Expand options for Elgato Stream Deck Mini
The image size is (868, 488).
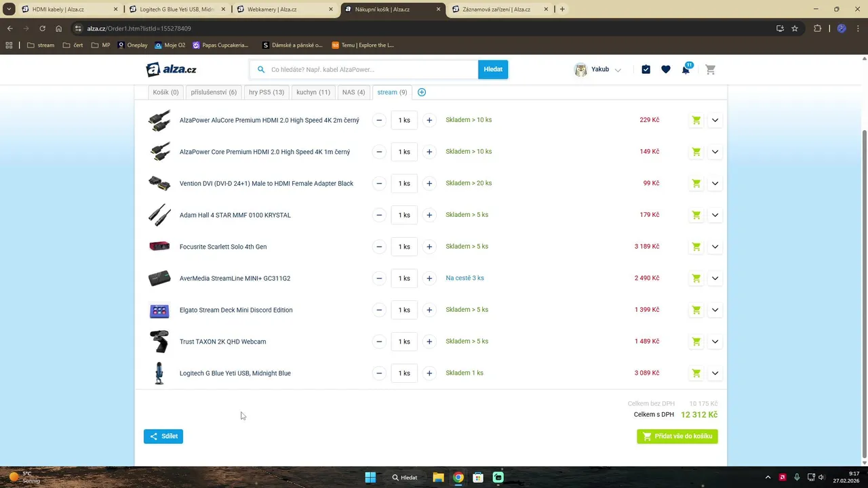[715, 310]
